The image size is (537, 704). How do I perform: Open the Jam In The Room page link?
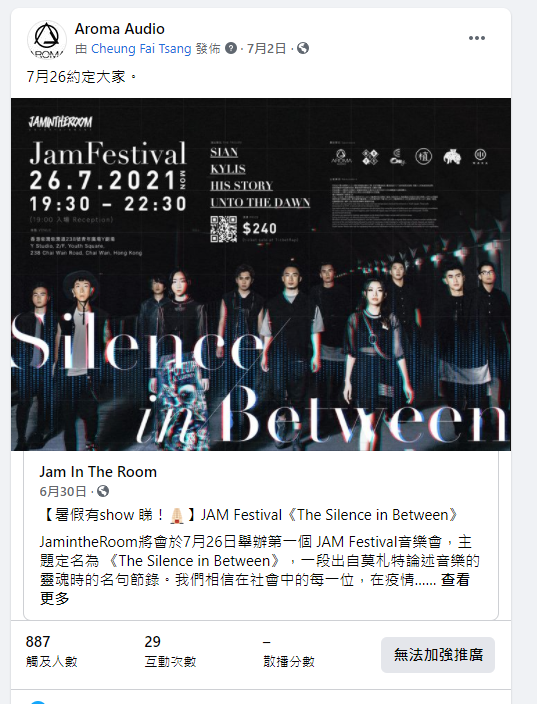coord(98,472)
